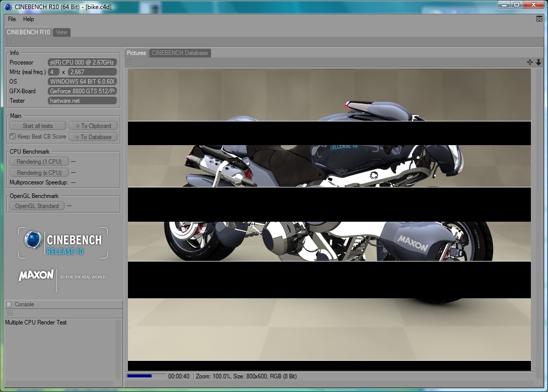Switch to the View tab
Screen dimensions: 548x392
(x=61, y=32)
